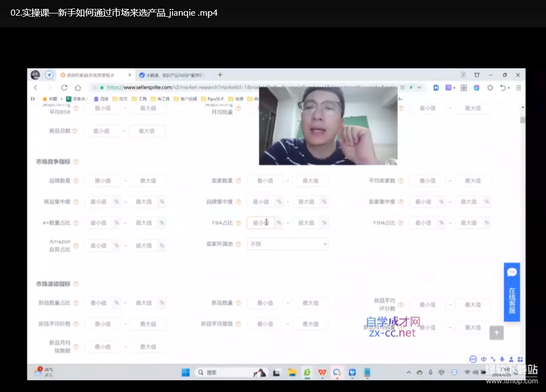Click Amazon自营占比 minimum percent field
Screen dimensions: 546x392
click(99, 246)
